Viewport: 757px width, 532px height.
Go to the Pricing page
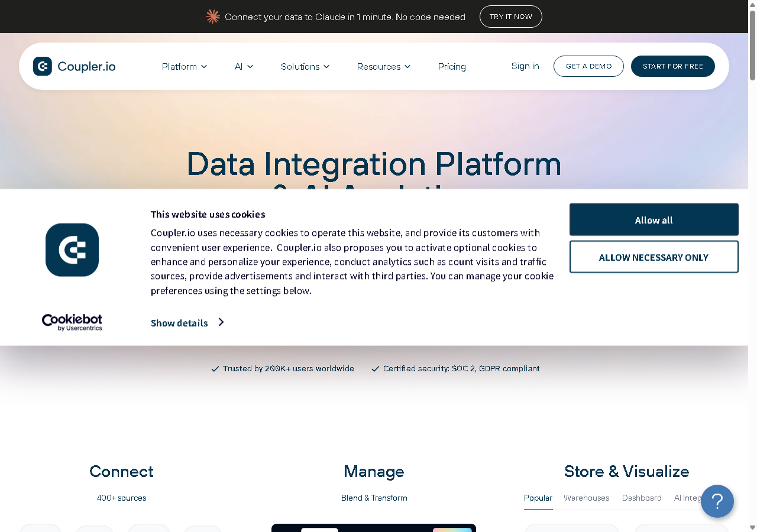click(452, 66)
